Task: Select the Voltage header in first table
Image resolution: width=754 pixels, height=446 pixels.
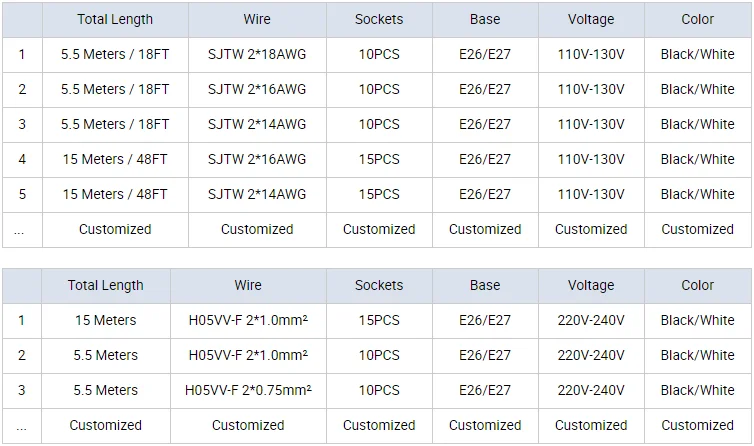Action: click(591, 20)
